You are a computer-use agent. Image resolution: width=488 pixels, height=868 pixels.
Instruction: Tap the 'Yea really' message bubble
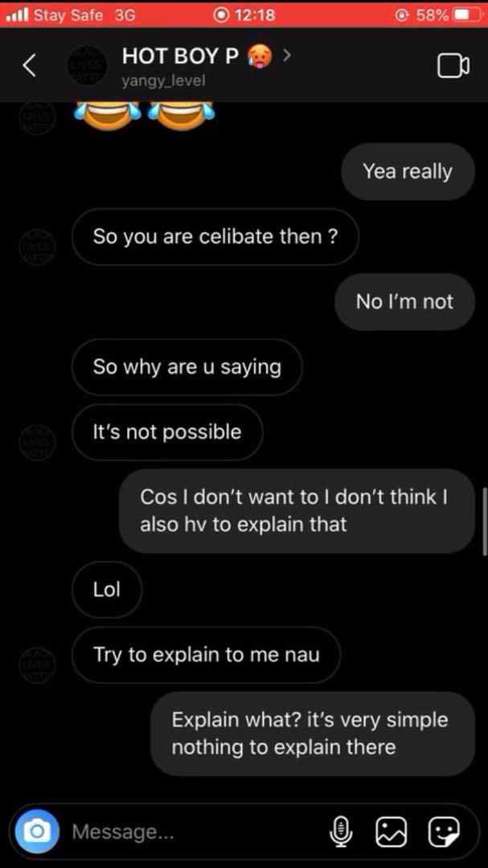coord(408,171)
